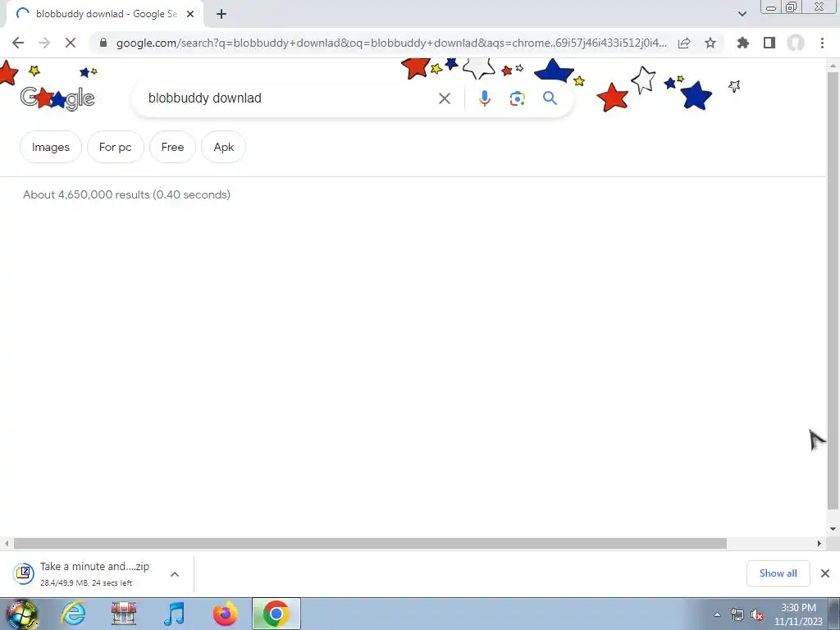Open the Windows Start menu
Image resolution: width=840 pixels, height=630 pixels.
point(21,614)
